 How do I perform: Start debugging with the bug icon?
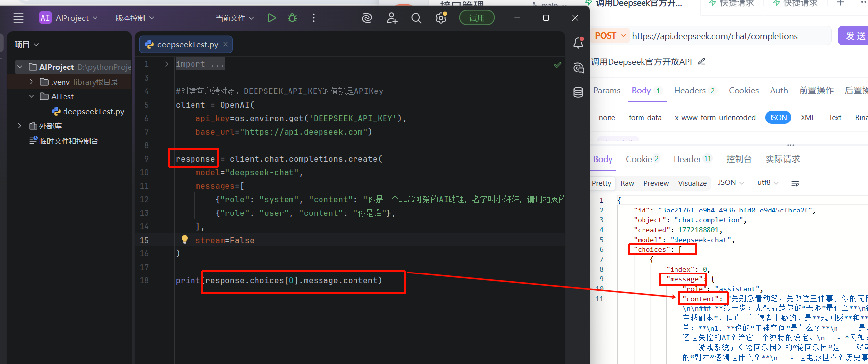[292, 18]
